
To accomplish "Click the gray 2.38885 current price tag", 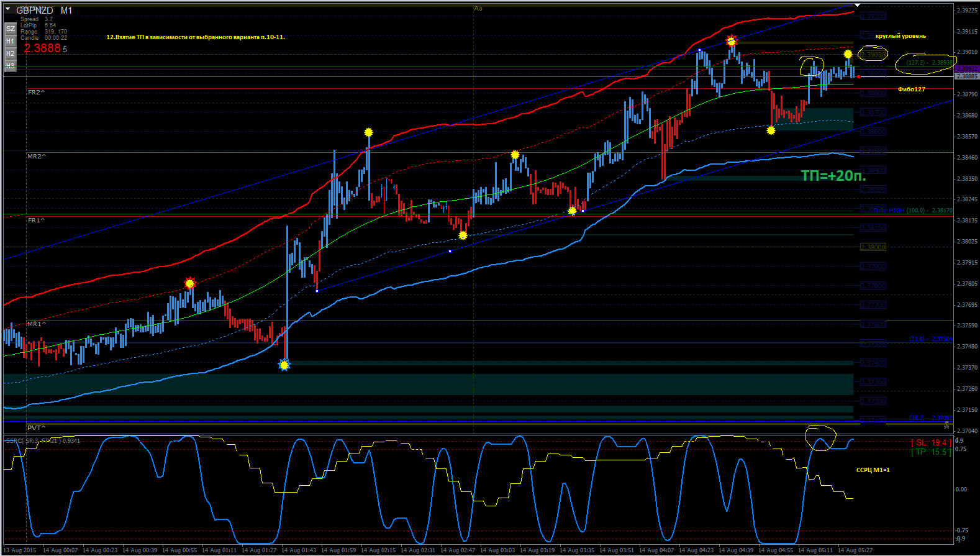I will pyautogui.click(x=966, y=76).
